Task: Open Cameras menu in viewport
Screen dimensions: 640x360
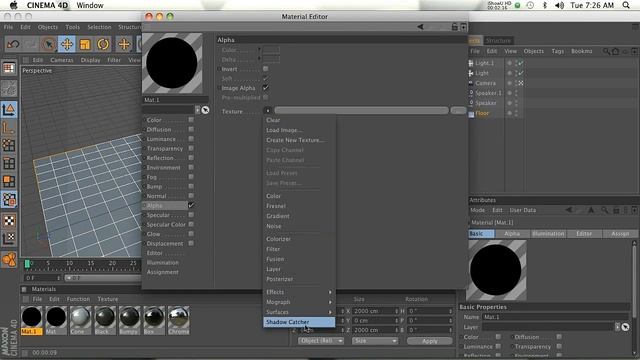Action: [x=62, y=60]
